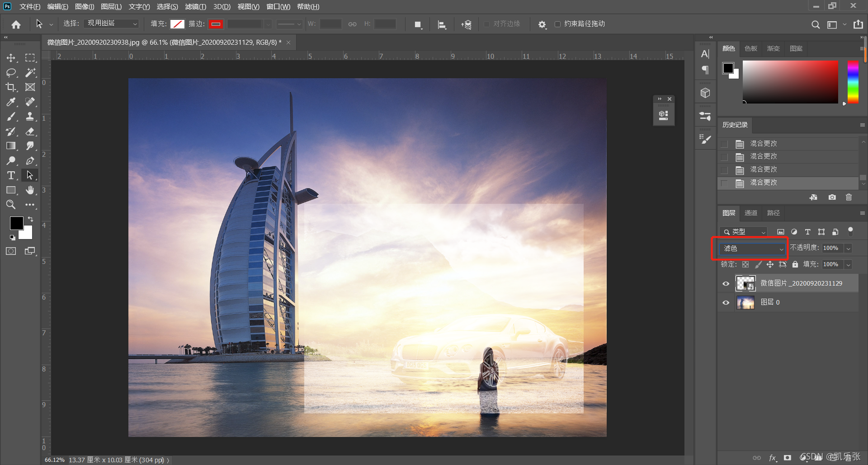Open the Search magnifier icon
Viewport: 868px width, 465px height.
tap(815, 24)
